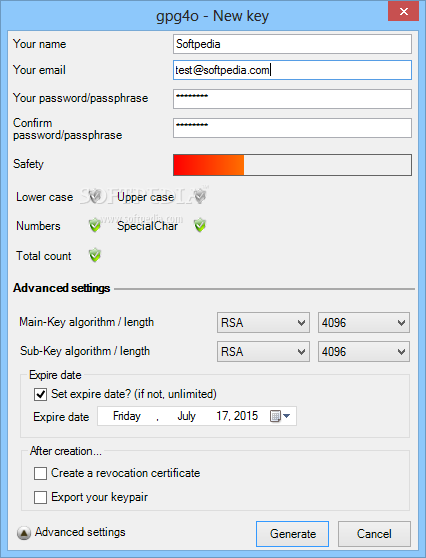426x558 pixels.
Task: Enable Create a revocation certificate
Action: tap(40, 474)
